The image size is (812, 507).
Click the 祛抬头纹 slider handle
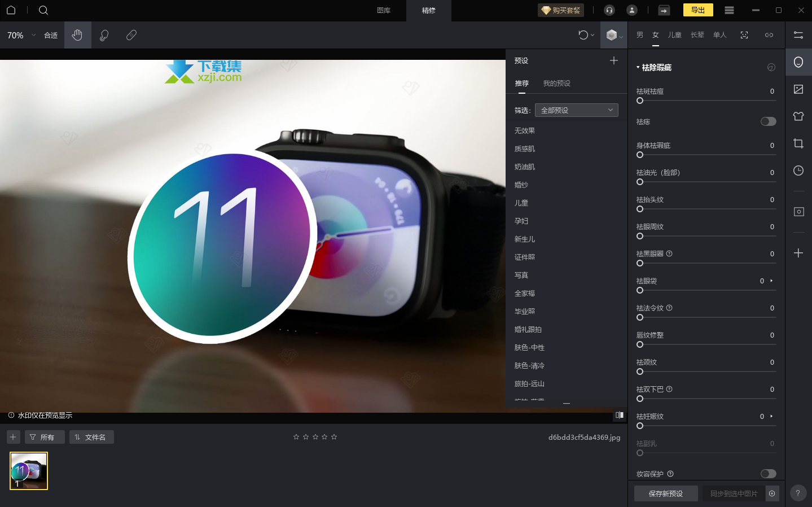(640, 209)
